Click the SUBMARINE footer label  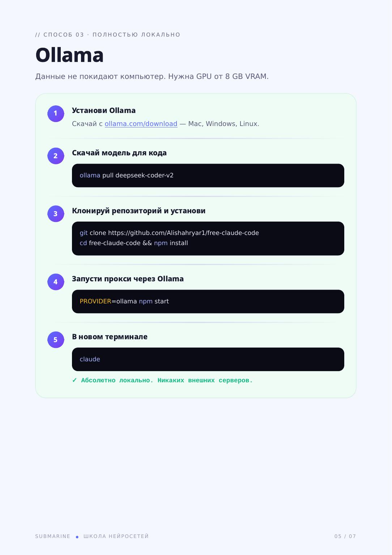53,536
